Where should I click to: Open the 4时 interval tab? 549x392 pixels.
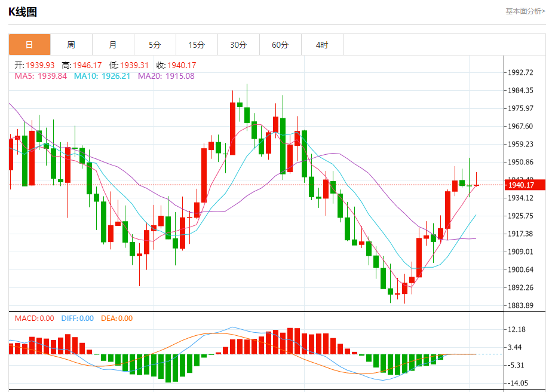pos(322,44)
